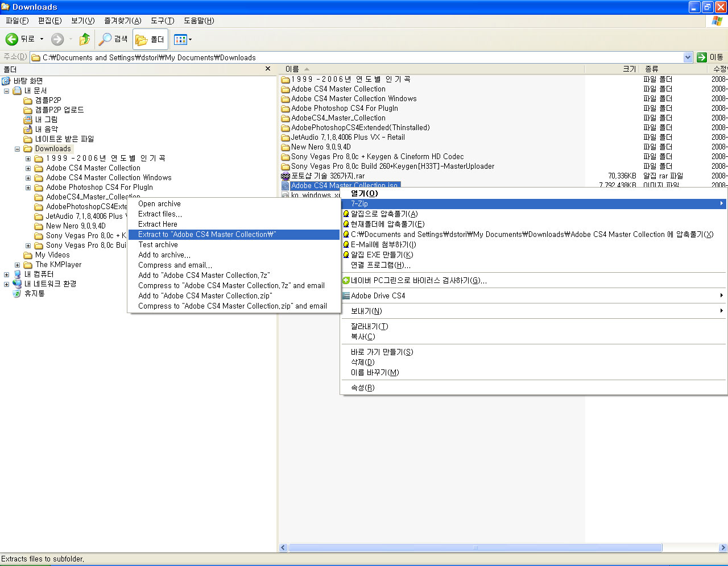Expand Adobe Photoshop CS4 For PlugIn node
728x566 pixels.
coord(28,188)
